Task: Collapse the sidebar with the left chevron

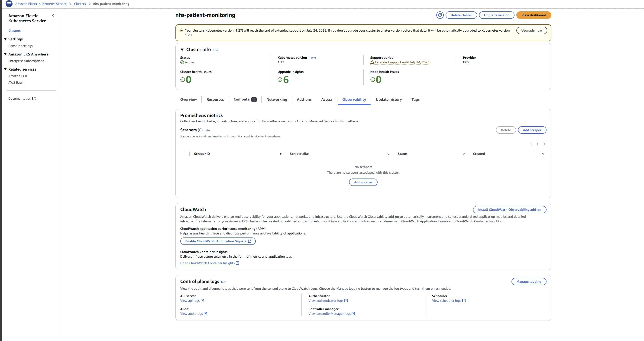Action: pos(53,16)
